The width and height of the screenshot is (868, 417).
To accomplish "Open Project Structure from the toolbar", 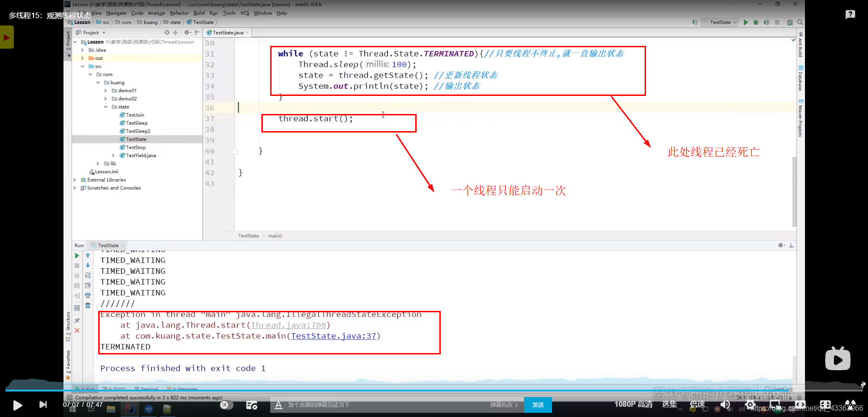I will (790, 22).
